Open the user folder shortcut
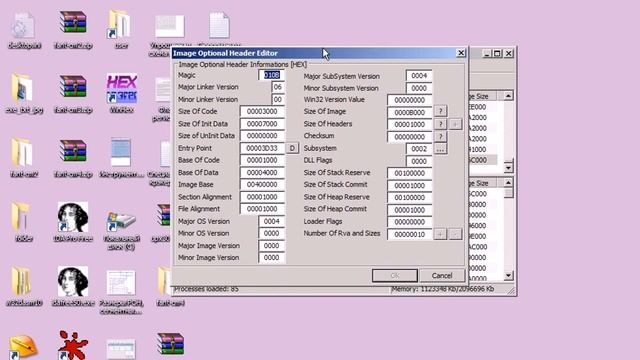 tap(121, 29)
